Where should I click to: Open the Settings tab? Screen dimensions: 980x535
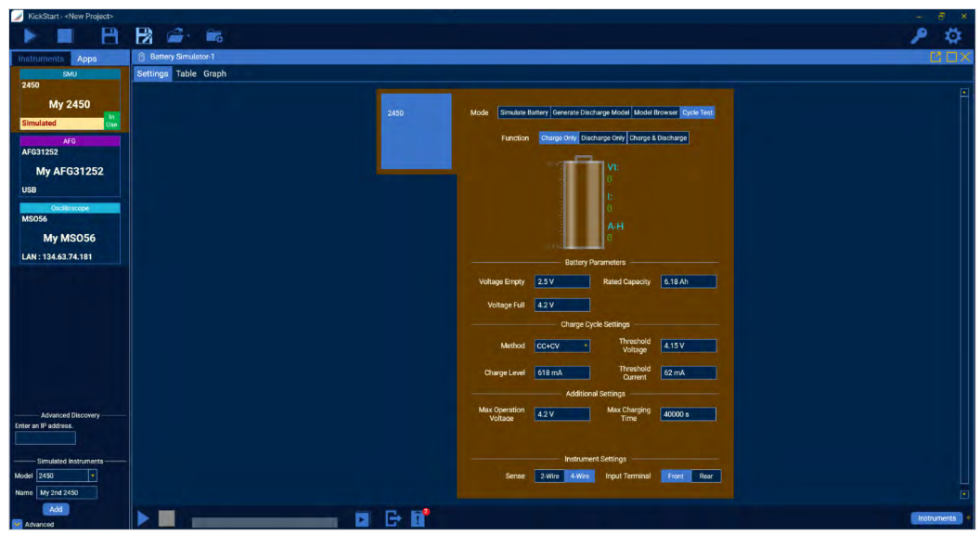152,73
